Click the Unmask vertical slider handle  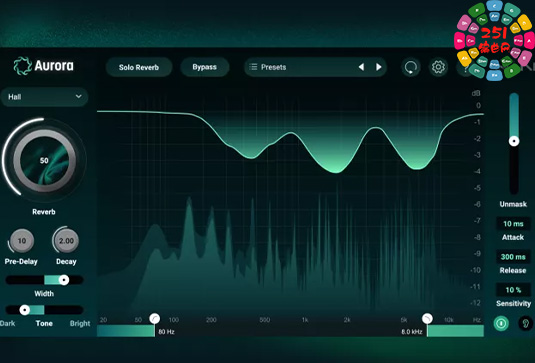pyautogui.click(x=514, y=141)
